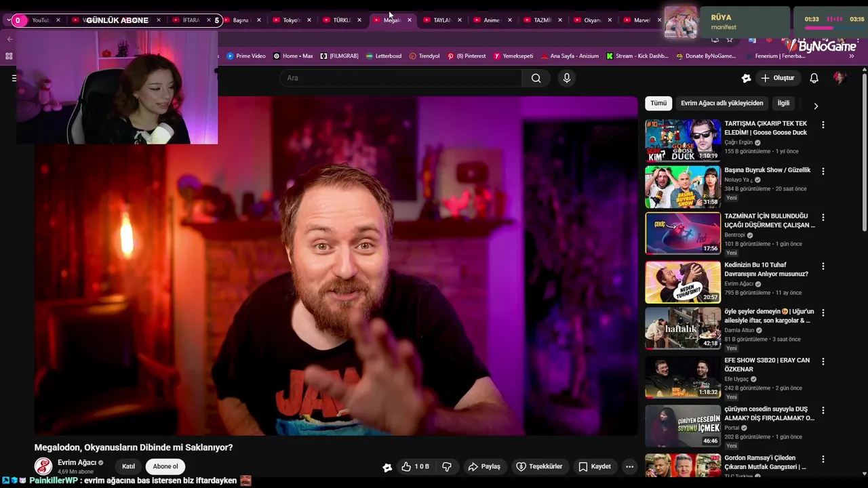The width and height of the screenshot is (868, 488).
Task: Open çürüyen cesedin suyuyla video thumbnail
Action: 683,426
